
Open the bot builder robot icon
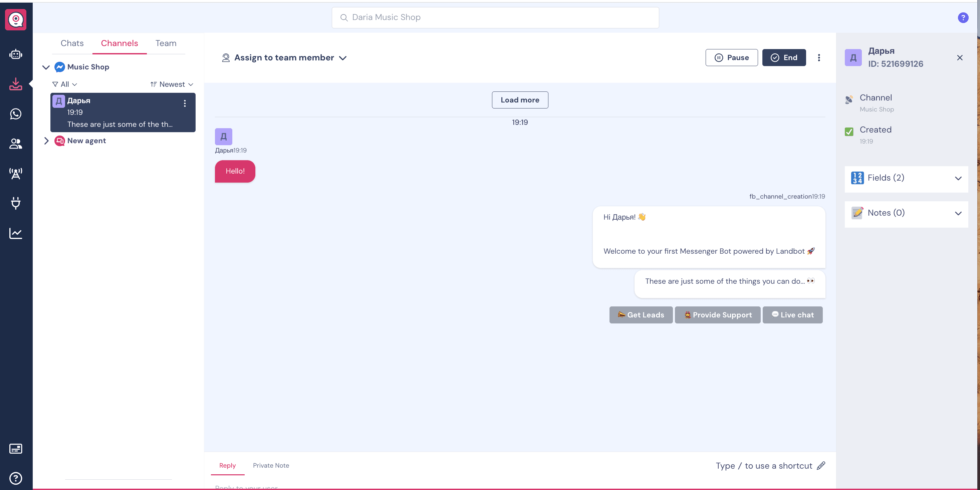point(16,54)
